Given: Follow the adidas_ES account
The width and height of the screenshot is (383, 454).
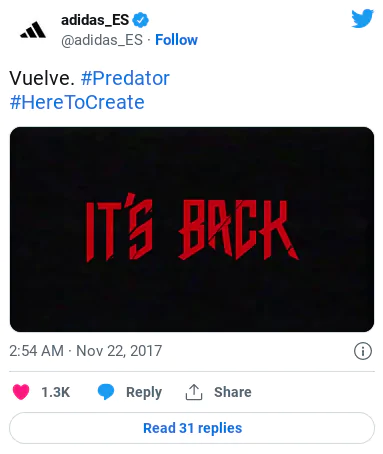Looking at the screenshot, I should 176,40.
